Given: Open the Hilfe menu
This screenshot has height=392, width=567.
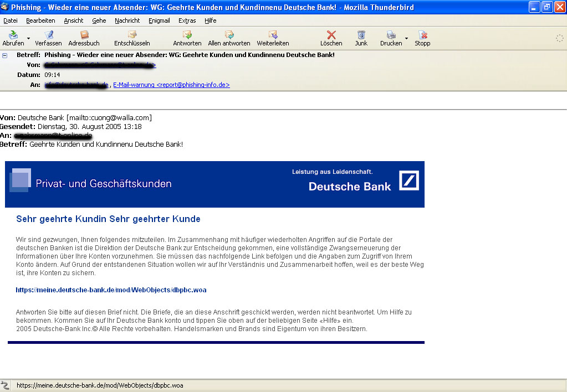Looking at the screenshot, I should (x=211, y=20).
